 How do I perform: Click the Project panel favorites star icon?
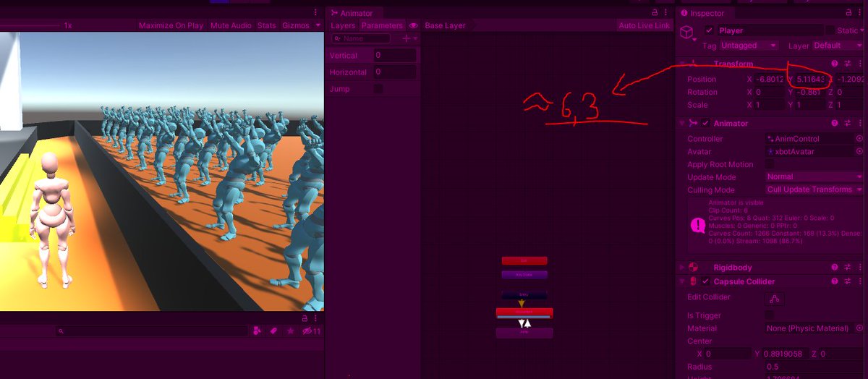point(291,331)
